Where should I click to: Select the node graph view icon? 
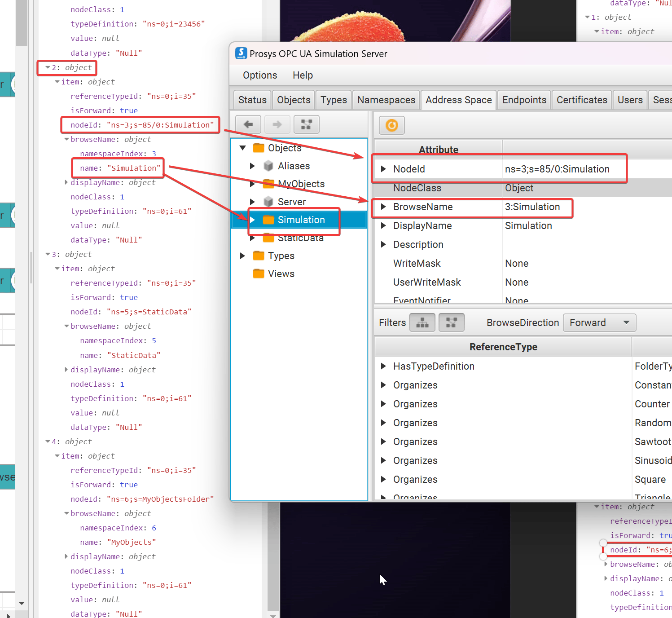[x=306, y=124]
